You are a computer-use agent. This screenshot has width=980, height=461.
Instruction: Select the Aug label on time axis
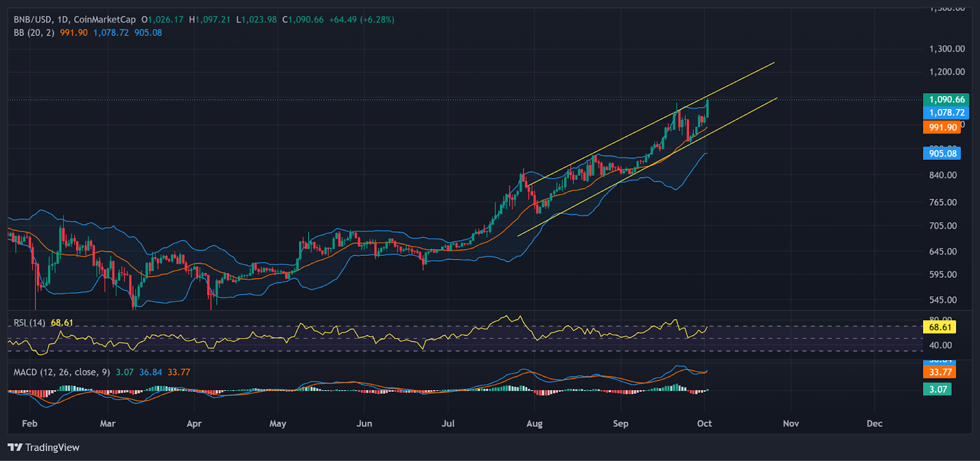pyautogui.click(x=534, y=424)
